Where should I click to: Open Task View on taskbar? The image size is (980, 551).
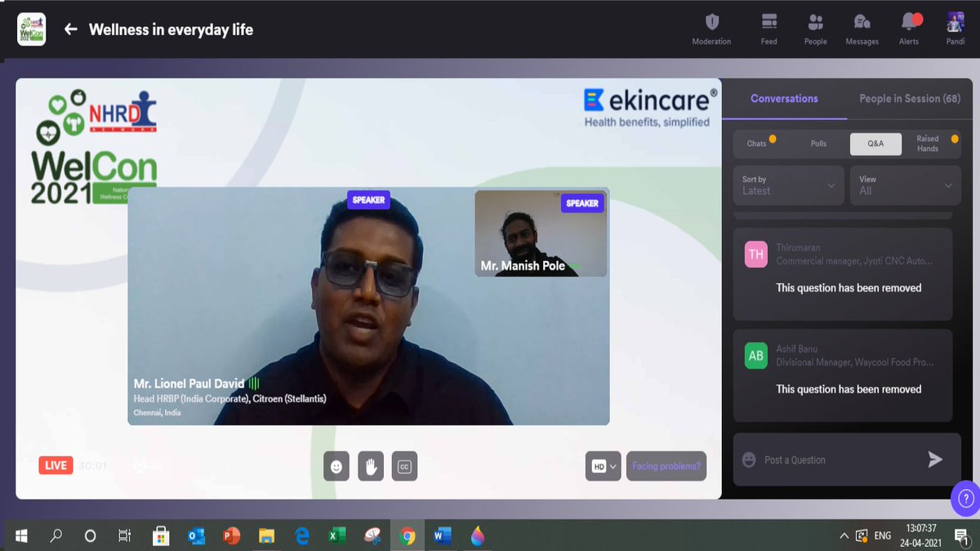coord(125,535)
